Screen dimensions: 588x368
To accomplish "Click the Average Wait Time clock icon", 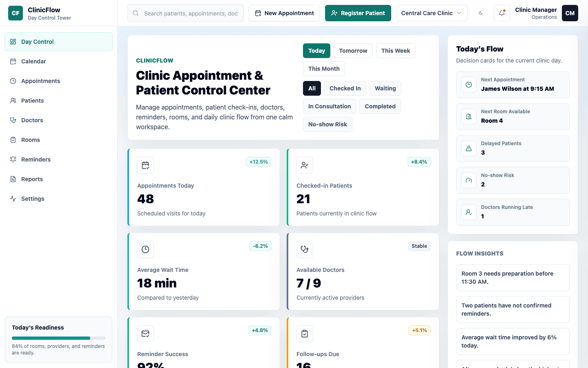I will coord(145,249).
